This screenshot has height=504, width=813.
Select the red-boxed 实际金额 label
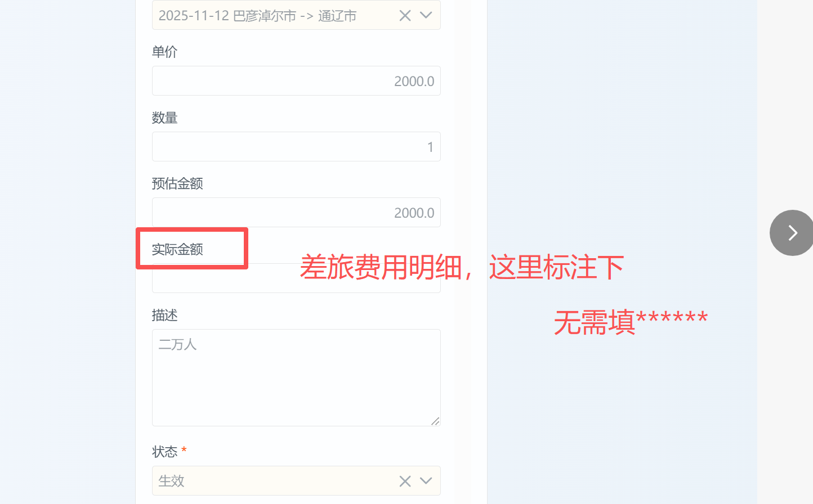pyautogui.click(x=177, y=249)
